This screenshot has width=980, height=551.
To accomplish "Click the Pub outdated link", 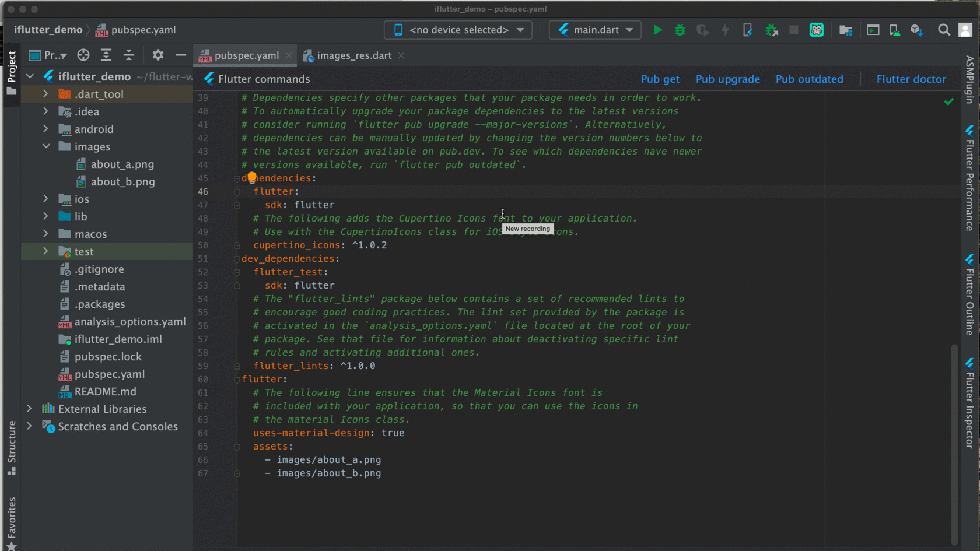I will (x=809, y=79).
